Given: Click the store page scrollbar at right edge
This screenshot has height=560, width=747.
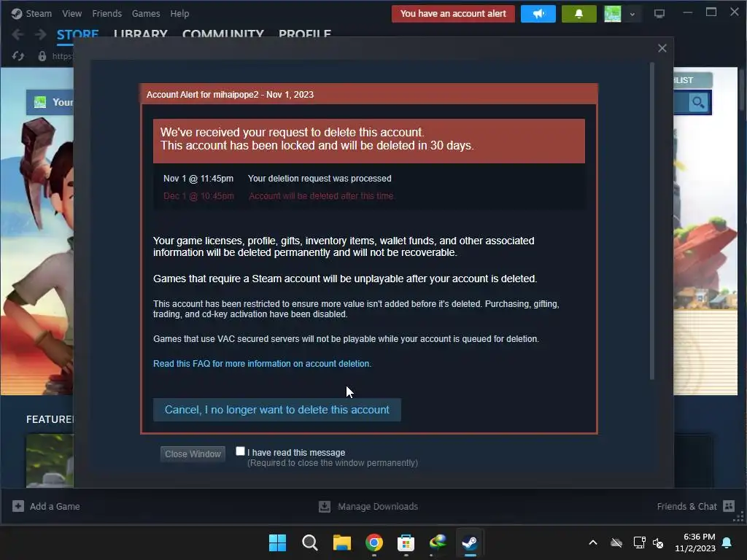Looking at the screenshot, I should [x=741, y=90].
